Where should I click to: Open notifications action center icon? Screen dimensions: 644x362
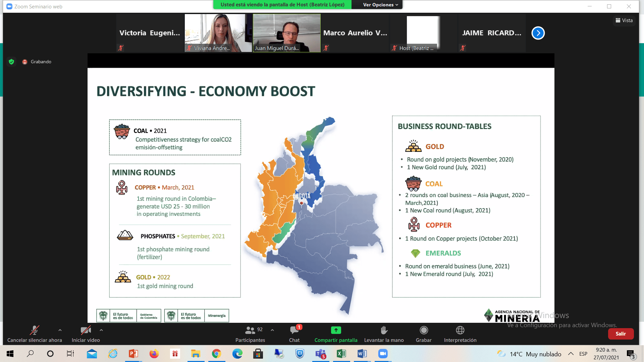631,354
